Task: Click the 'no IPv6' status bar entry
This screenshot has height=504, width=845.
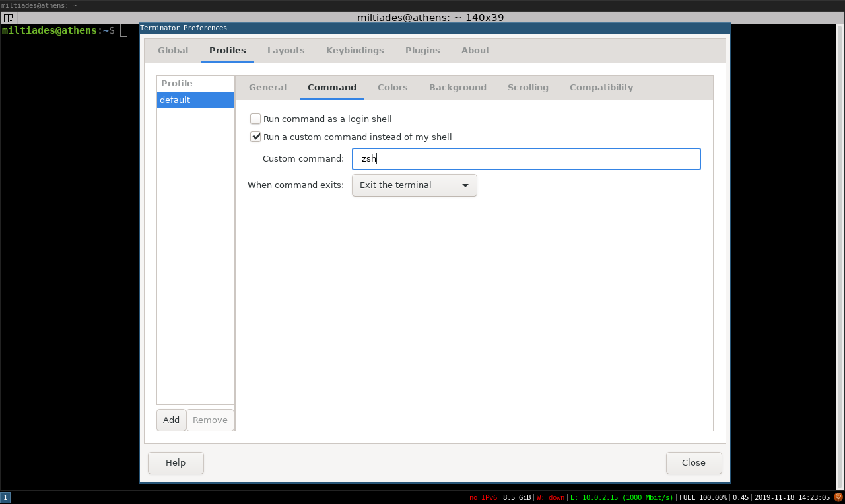Action: [483, 497]
